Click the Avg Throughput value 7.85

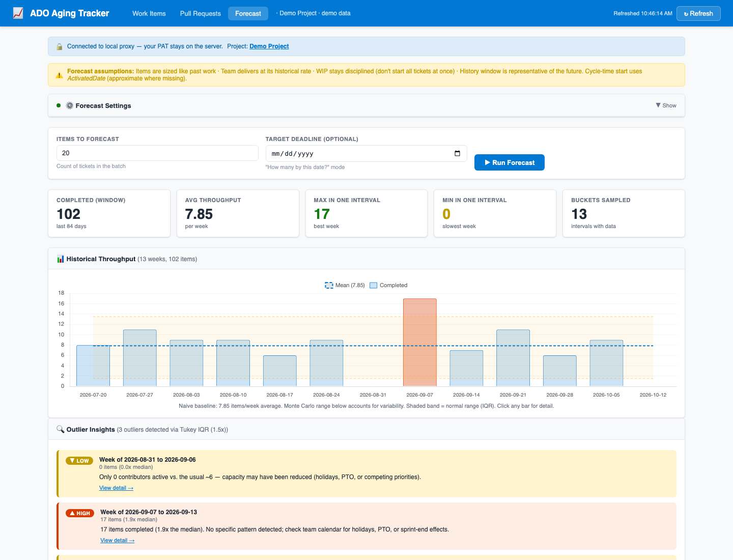(199, 214)
